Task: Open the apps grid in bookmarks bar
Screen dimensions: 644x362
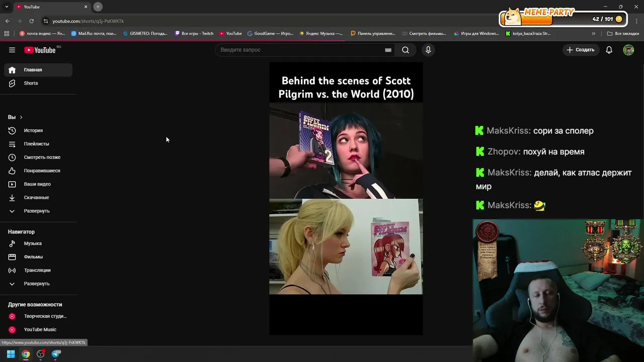Action: pos(7,34)
